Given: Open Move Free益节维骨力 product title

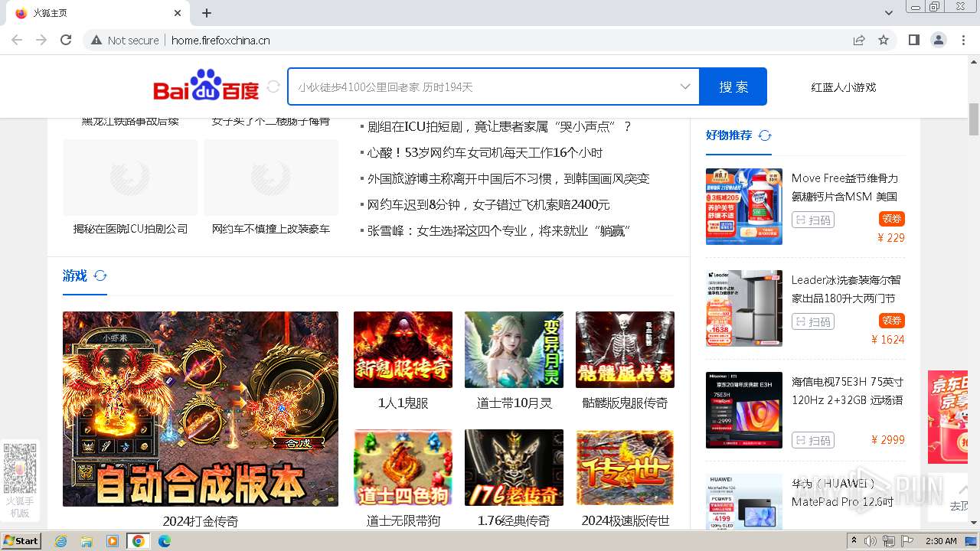Looking at the screenshot, I should 844,187.
